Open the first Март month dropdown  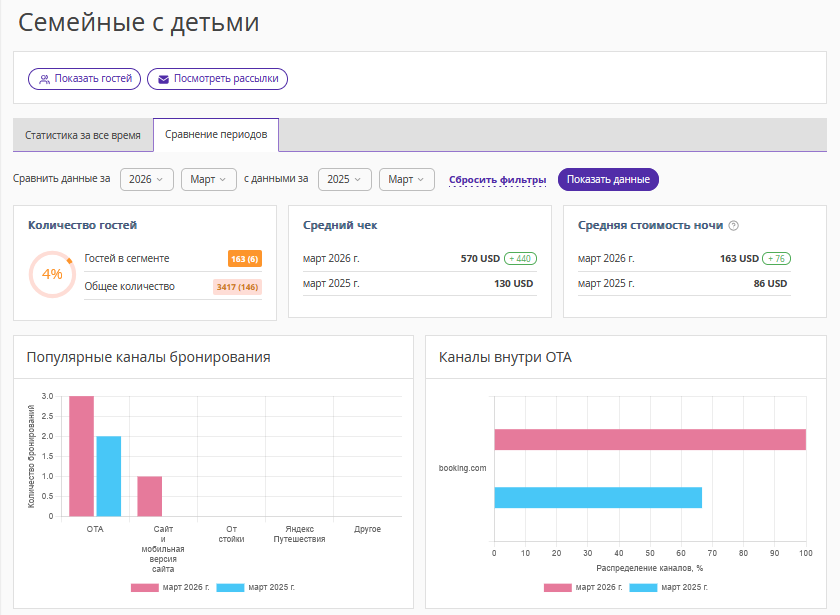tap(208, 180)
